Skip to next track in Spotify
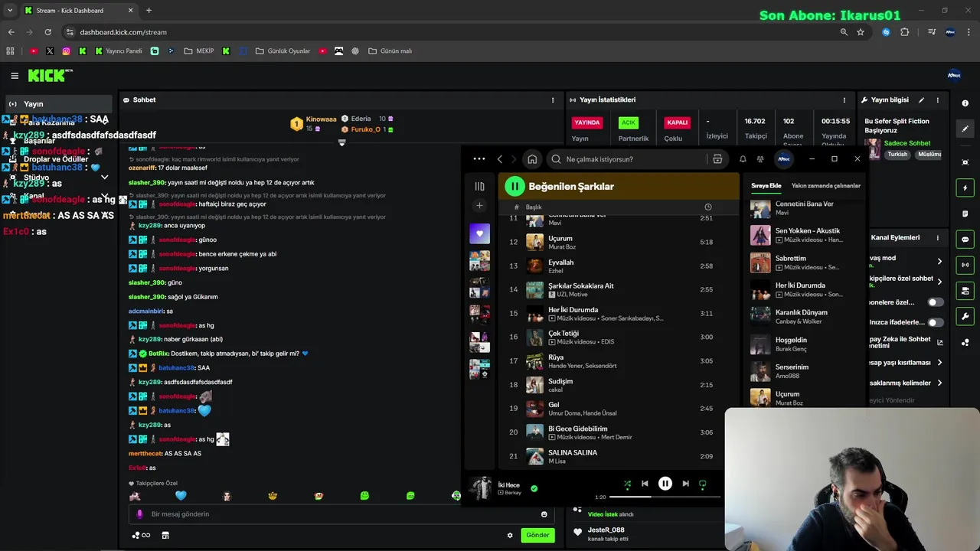Viewport: 980px width, 551px height. click(685, 484)
